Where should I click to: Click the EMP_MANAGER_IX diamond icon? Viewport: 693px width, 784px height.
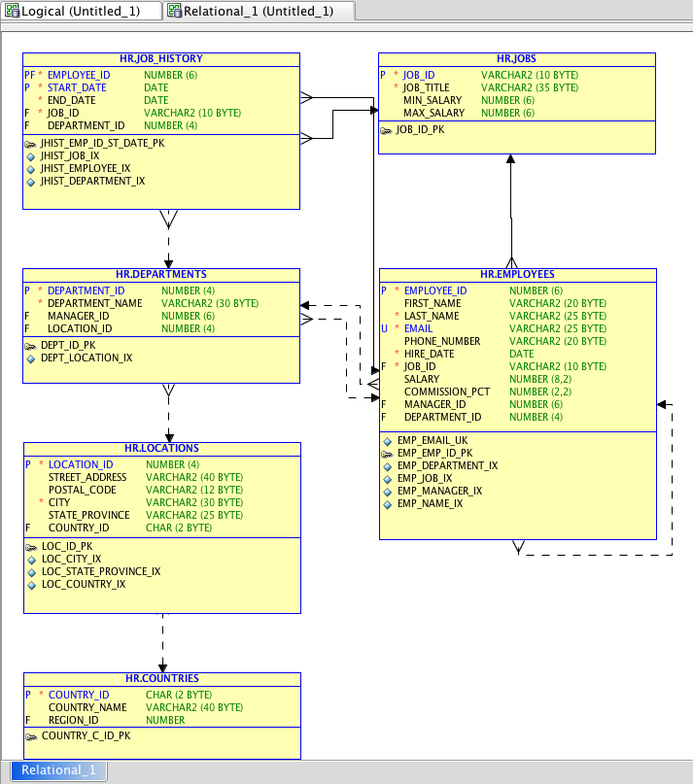click(x=387, y=492)
